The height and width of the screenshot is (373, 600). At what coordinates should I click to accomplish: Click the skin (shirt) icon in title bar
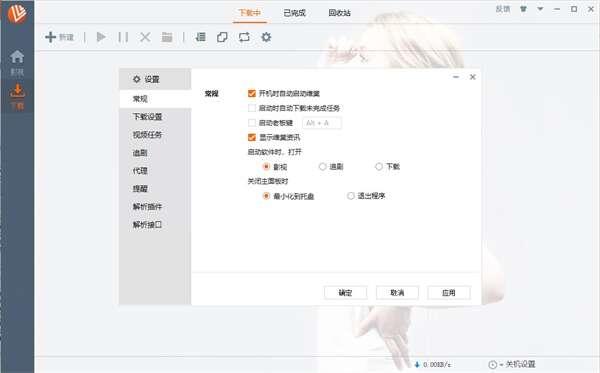pyautogui.click(x=523, y=9)
